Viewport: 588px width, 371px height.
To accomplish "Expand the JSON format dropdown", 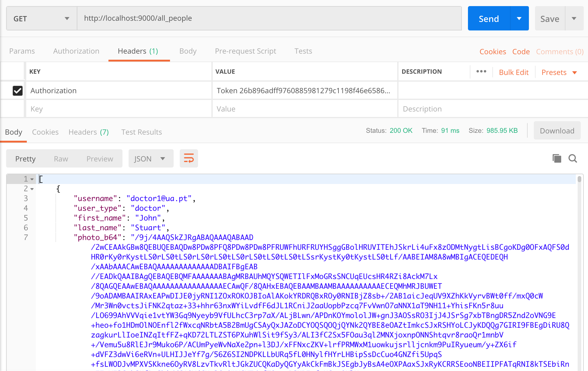I will (x=162, y=159).
